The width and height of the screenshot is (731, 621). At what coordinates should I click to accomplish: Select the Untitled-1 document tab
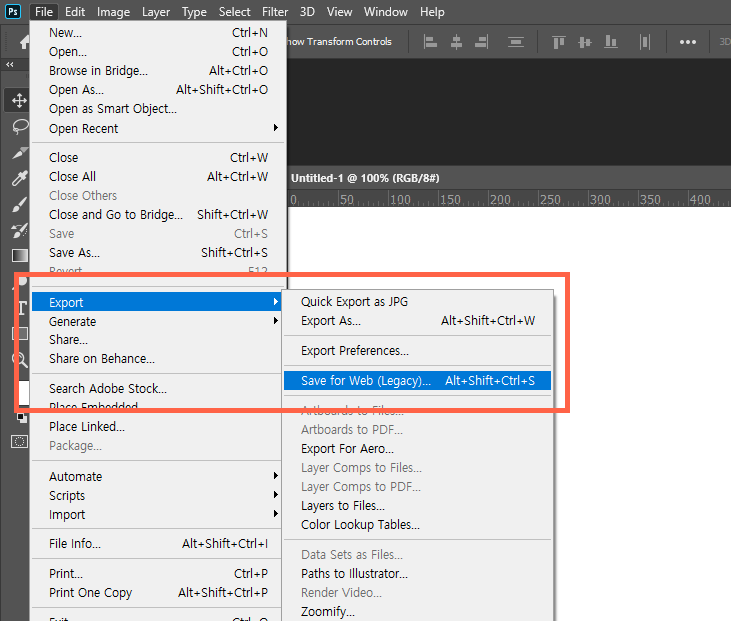[365, 178]
